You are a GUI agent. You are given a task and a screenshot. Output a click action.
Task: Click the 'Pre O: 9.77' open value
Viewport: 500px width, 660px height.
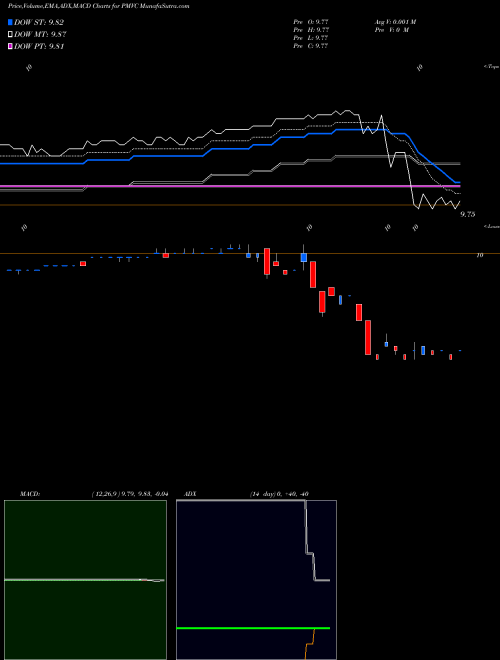tap(311, 22)
